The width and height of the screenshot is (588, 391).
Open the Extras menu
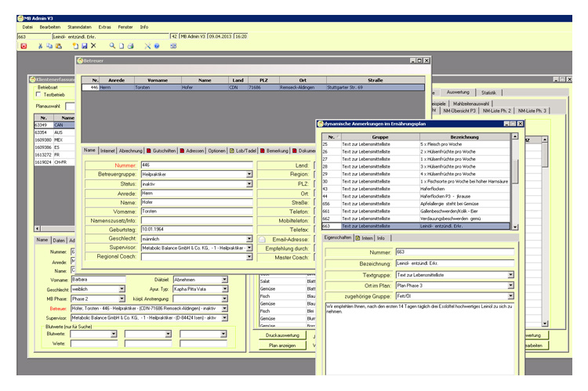click(104, 27)
